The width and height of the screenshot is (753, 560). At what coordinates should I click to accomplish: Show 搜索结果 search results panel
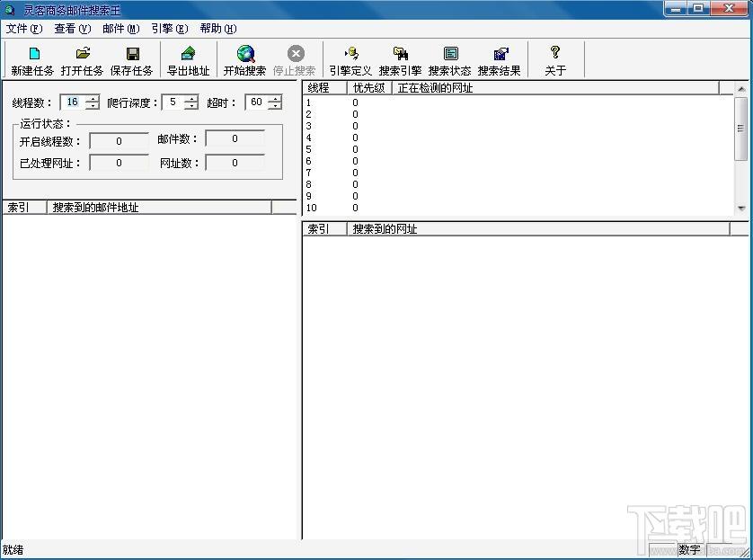[x=500, y=60]
